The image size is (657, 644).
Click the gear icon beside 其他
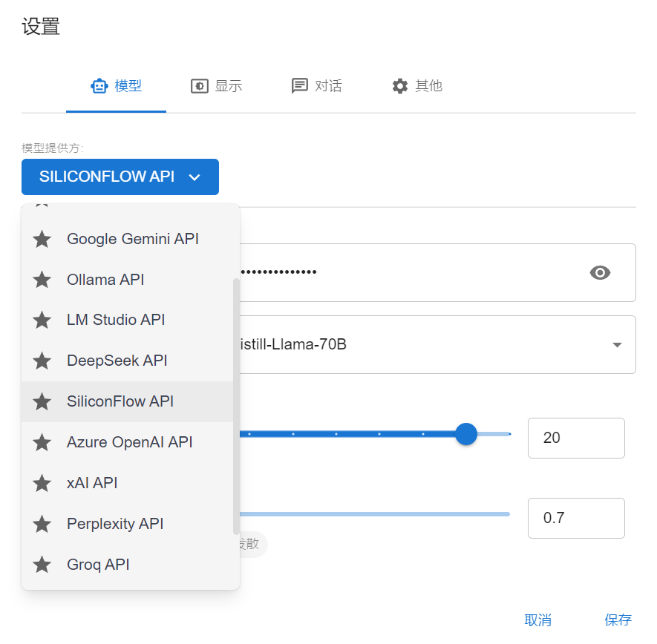399,86
